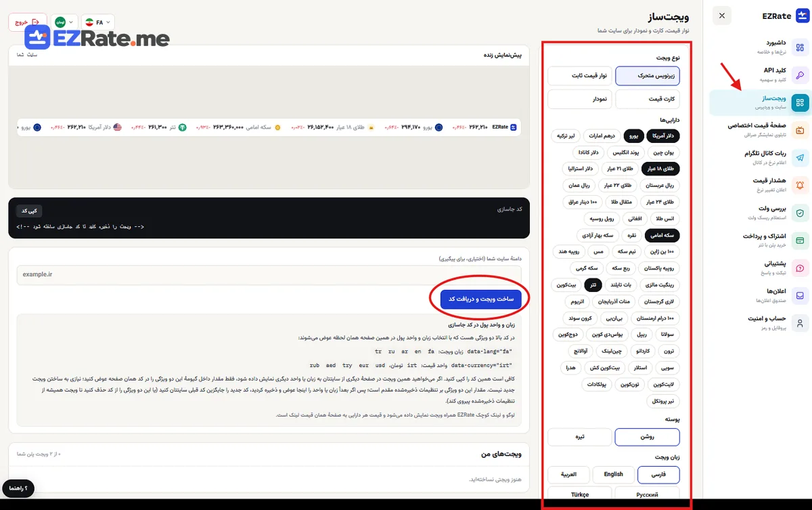Click the کپی کد copy button
The width and height of the screenshot is (812, 510).
coord(29,211)
